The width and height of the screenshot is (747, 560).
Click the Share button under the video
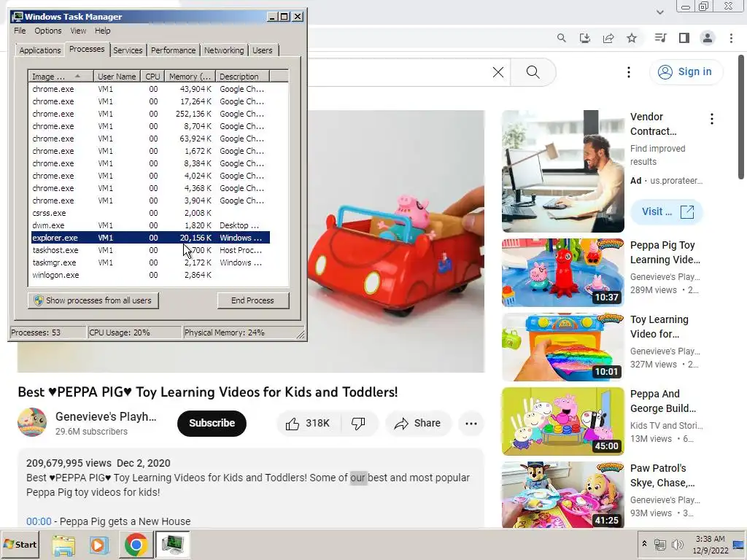pyautogui.click(x=418, y=424)
